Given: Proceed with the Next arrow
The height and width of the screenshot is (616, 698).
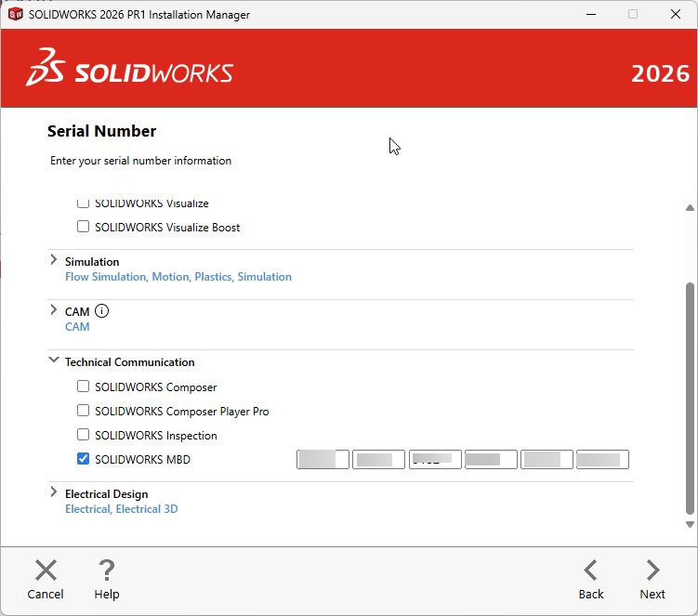Looking at the screenshot, I should point(652,570).
